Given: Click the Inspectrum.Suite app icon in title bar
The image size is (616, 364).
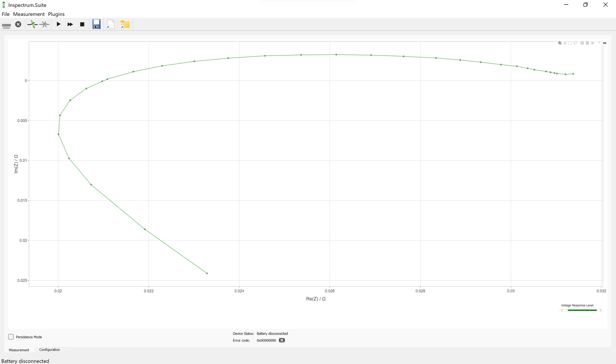Looking at the screenshot, I should [x=4, y=5].
